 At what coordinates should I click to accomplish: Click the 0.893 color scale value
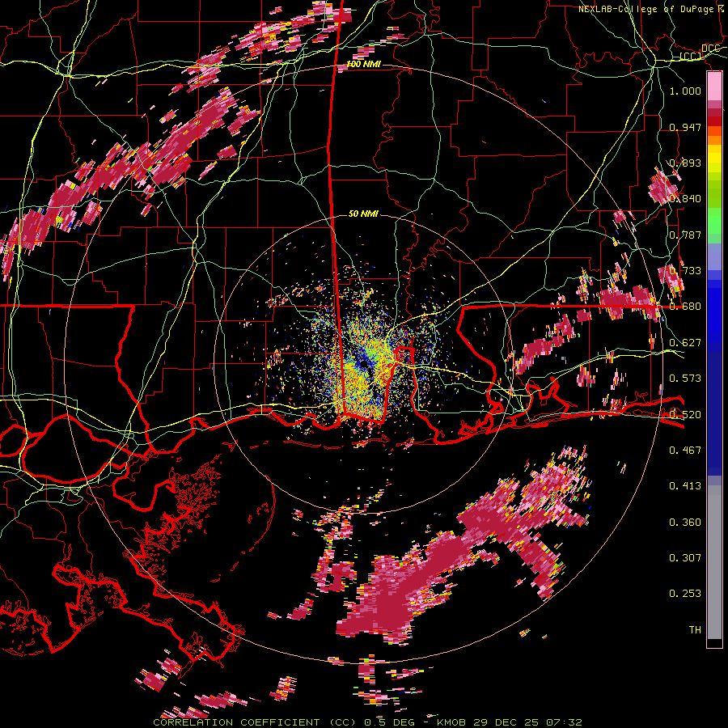[685, 163]
